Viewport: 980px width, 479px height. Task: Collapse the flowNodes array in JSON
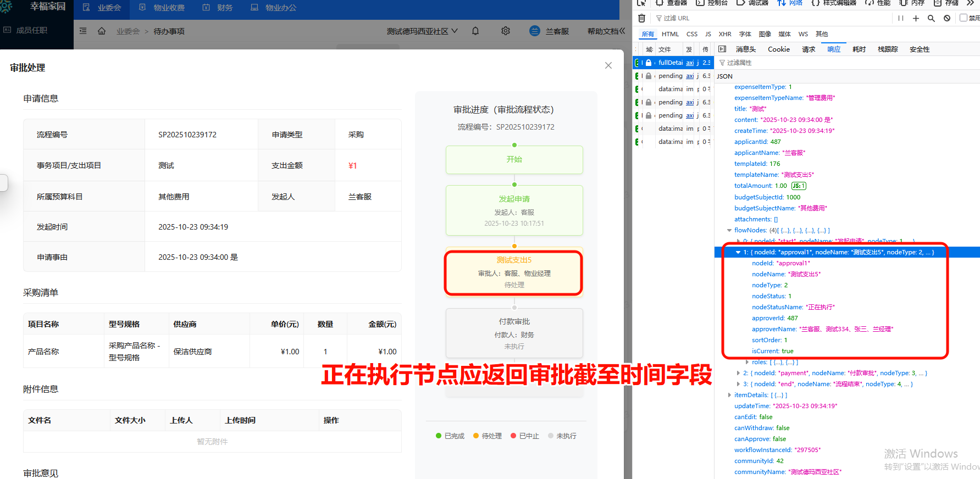pyautogui.click(x=729, y=230)
